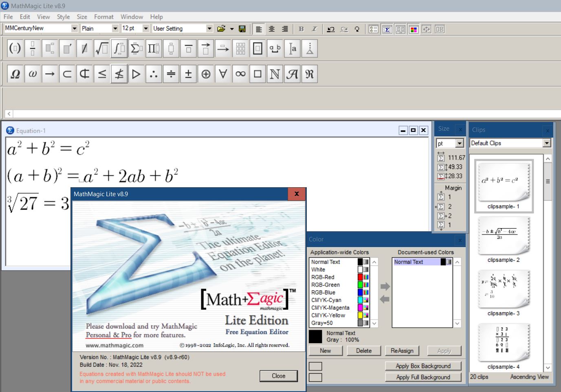Click Ascending View in Clips panel
The image size is (561, 392).
(529, 377)
